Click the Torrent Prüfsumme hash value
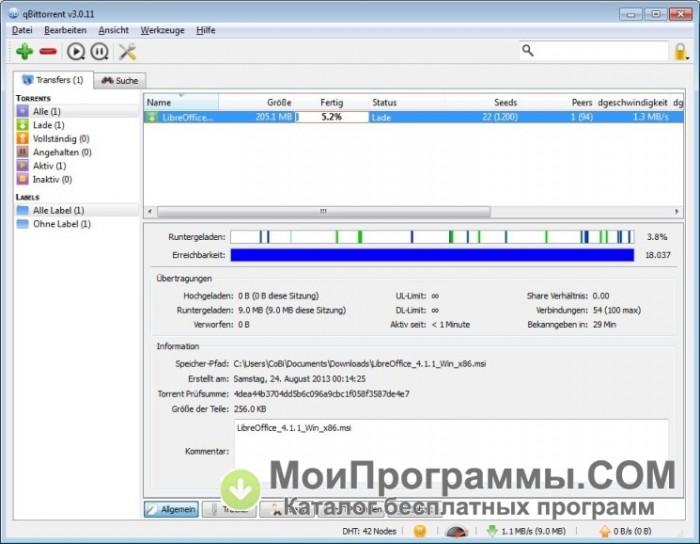 pos(321,394)
